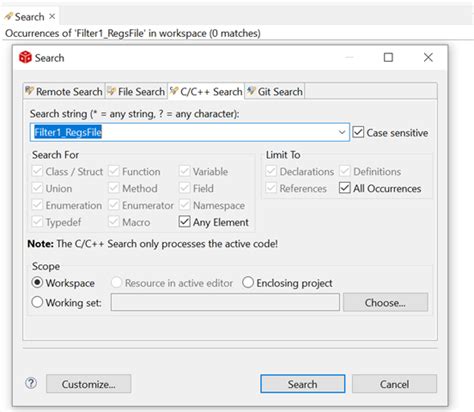Expand the search string history dropdown
This screenshot has width=474, height=412.
coord(342,132)
